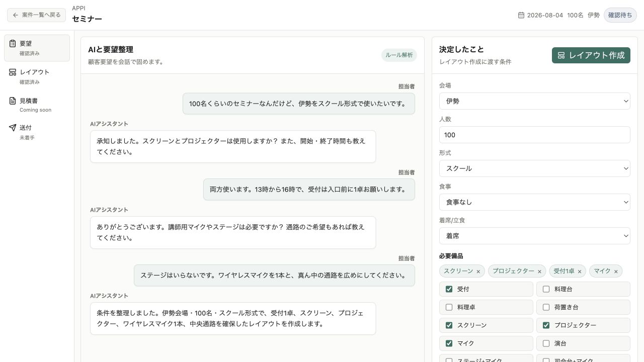Viewport: 644px width, 362px height.
Task: Remove the マイク tag with its x icon
Action: pyautogui.click(x=616, y=271)
